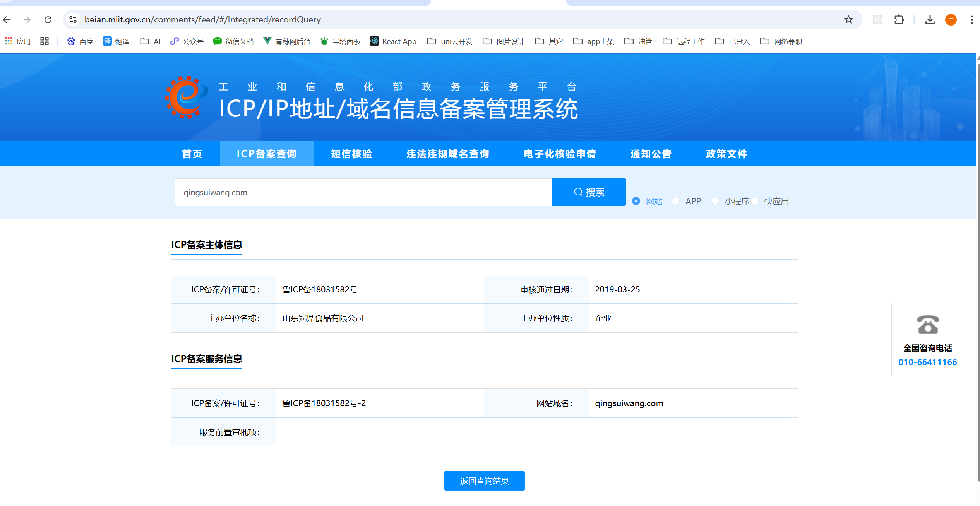Bookmark this page with the star icon
This screenshot has width=980, height=506.
tap(848, 19)
